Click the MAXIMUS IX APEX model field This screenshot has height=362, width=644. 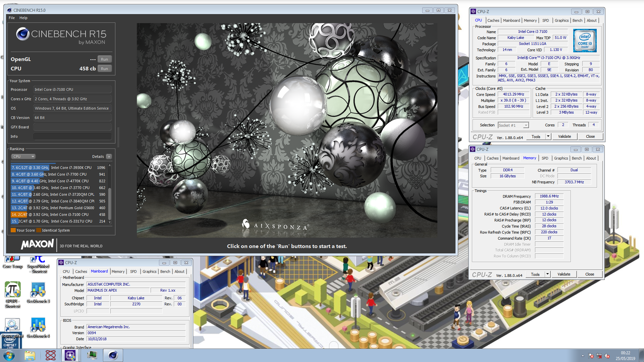(x=117, y=290)
